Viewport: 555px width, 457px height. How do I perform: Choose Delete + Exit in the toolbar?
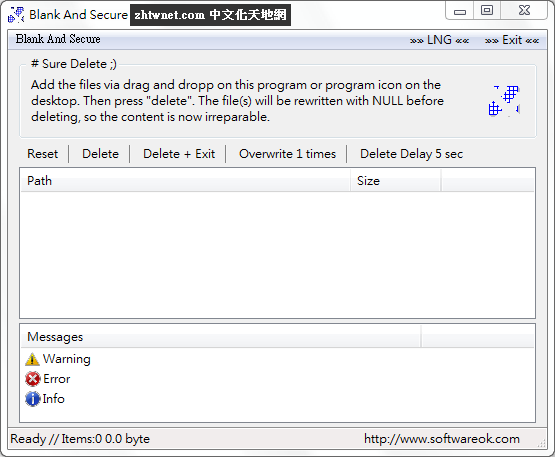point(179,154)
